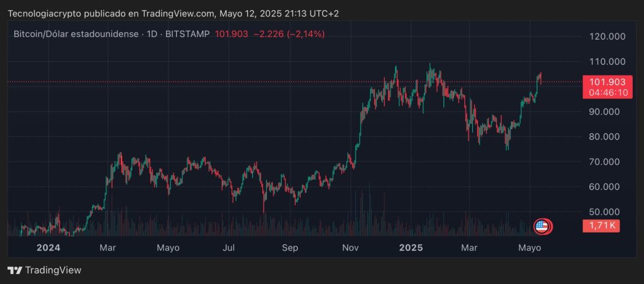Select the 1D interval in the legend
Viewport: 644px width, 284px height.
(x=151, y=34)
